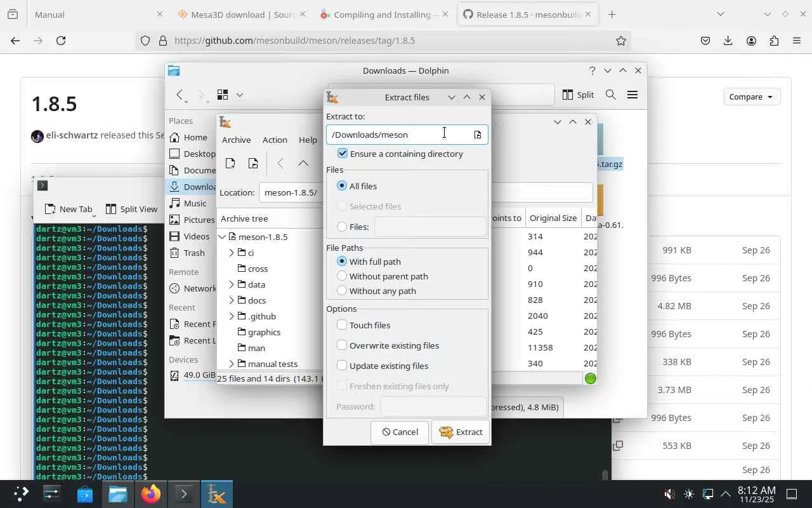Expand the docs folder in archive tree

point(232,300)
